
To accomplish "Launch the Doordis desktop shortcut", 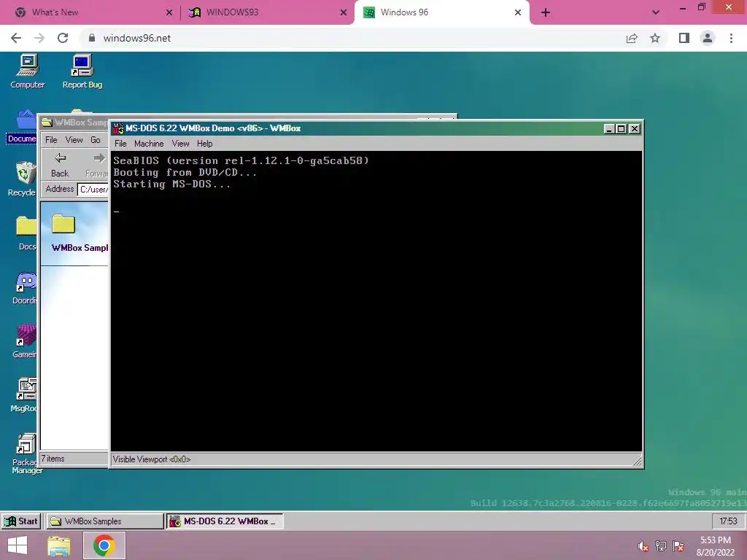I will coord(25,287).
